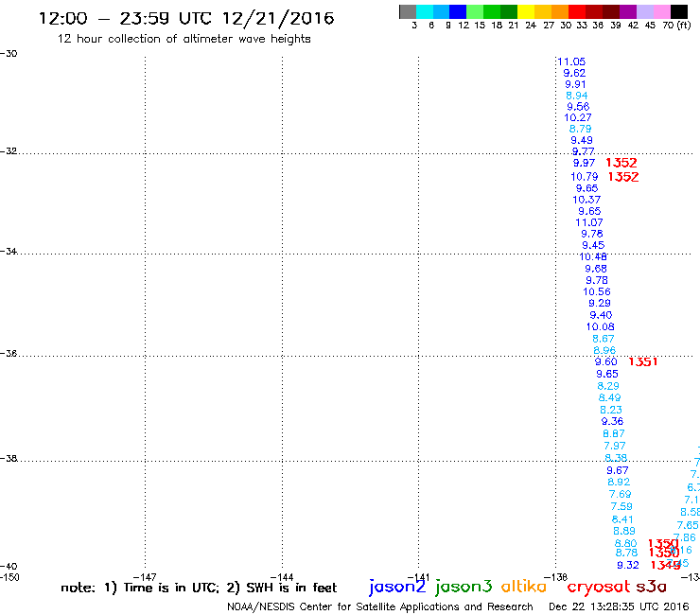Click the red cryosat legend label
Image resolution: width=700 pixels, height=615 pixels.
coord(598,587)
